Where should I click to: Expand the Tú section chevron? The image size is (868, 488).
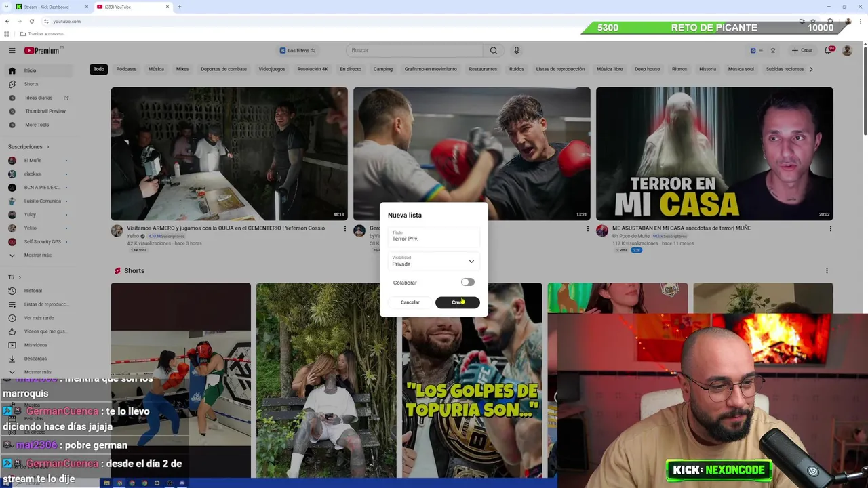coord(20,277)
